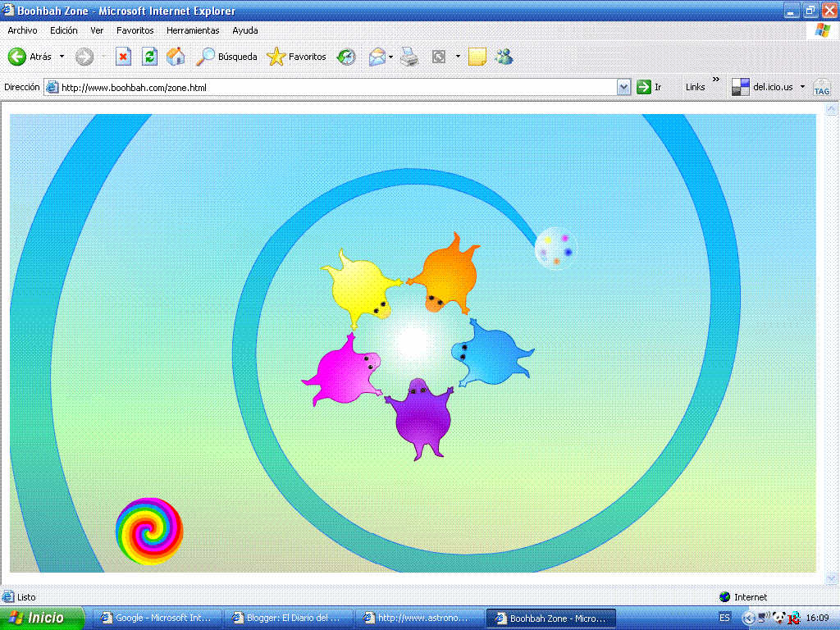Screen dimensions: 840x630
Task: Open the Archivo menu
Action: [22, 30]
